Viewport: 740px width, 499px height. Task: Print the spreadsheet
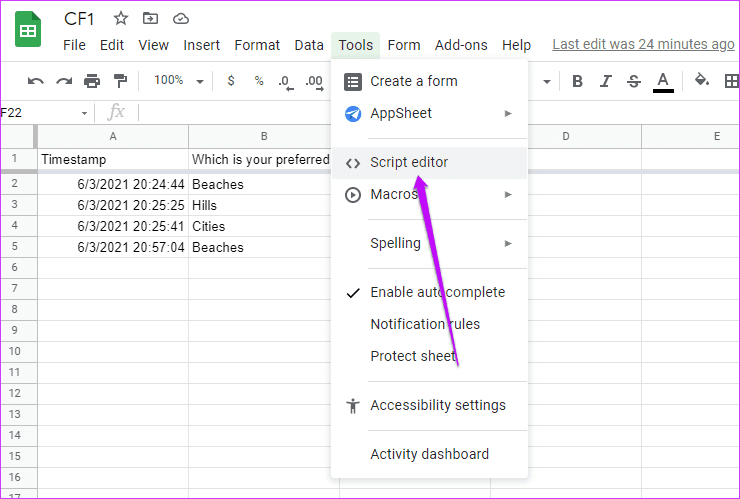92,81
